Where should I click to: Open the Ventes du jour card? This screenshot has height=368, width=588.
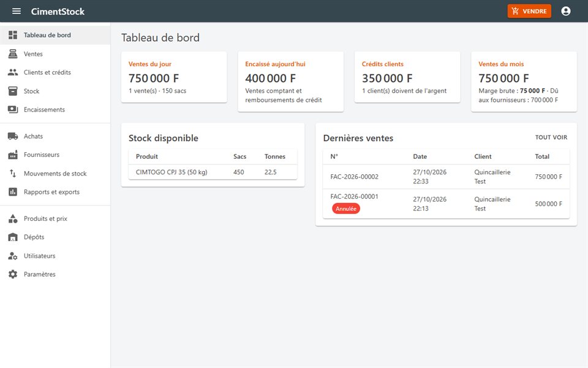click(174, 77)
